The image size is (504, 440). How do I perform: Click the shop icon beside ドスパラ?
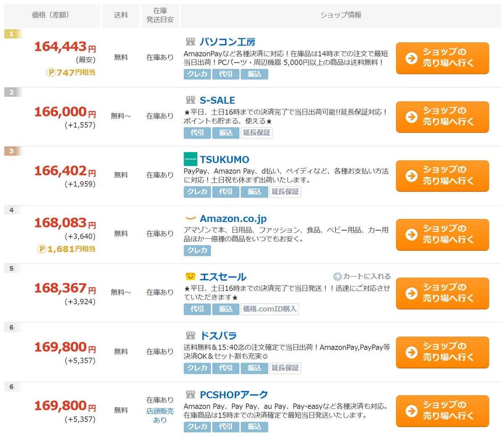point(191,335)
